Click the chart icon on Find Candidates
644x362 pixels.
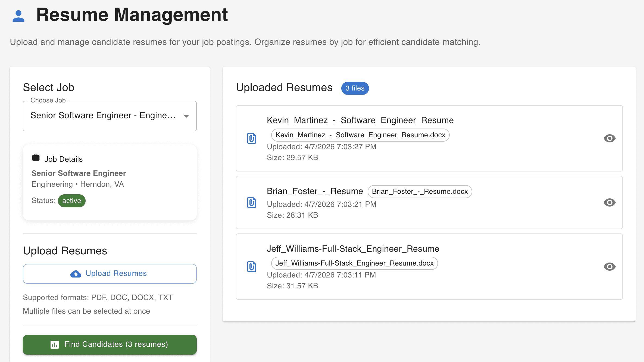[x=55, y=345]
